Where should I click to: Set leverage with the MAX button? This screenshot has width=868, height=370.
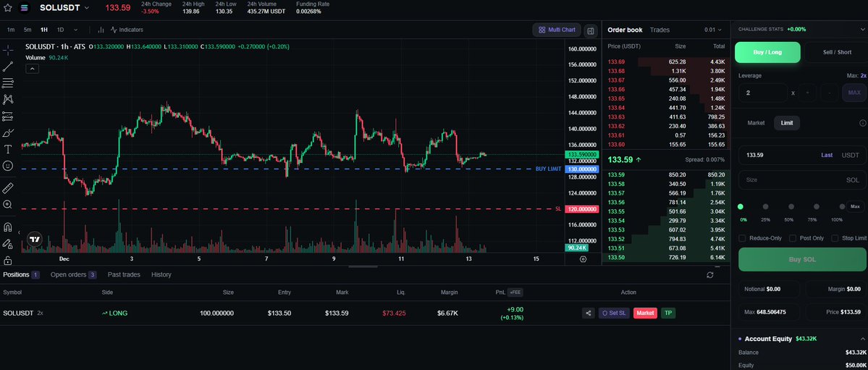pos(854,93)
